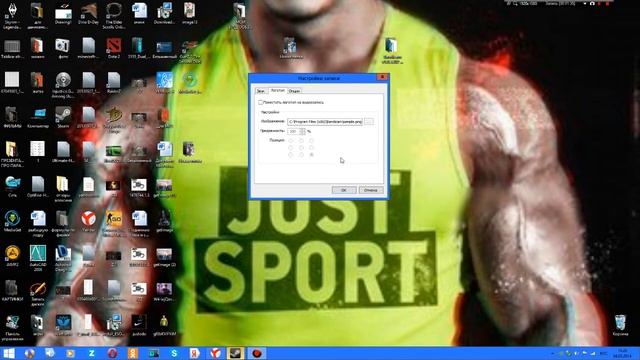Select the Bandicam shortcut on the desktop
The image size is (640, 360).
[x=392, y=51]
